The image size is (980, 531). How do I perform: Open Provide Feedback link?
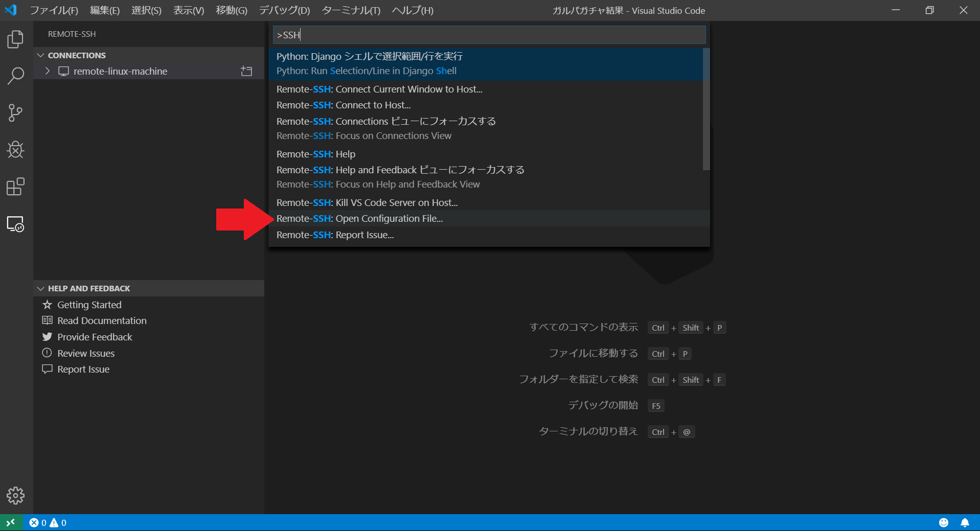[95, 337]
